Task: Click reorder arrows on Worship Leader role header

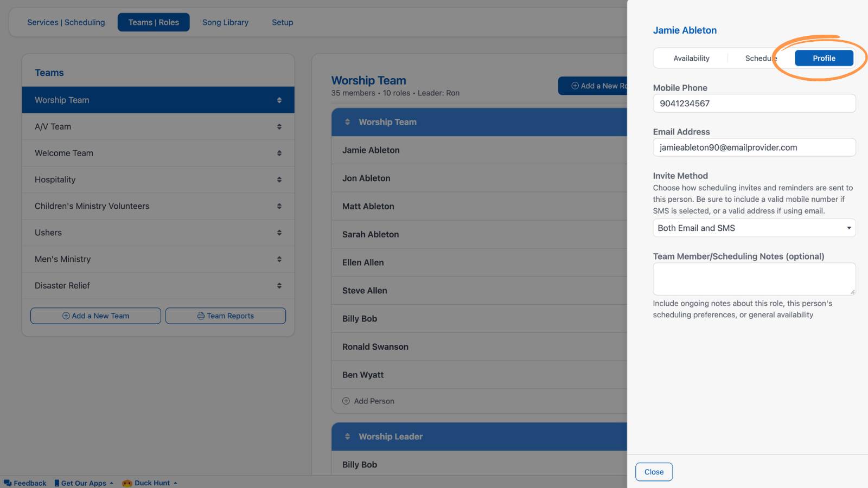Action: coord(347,436)
